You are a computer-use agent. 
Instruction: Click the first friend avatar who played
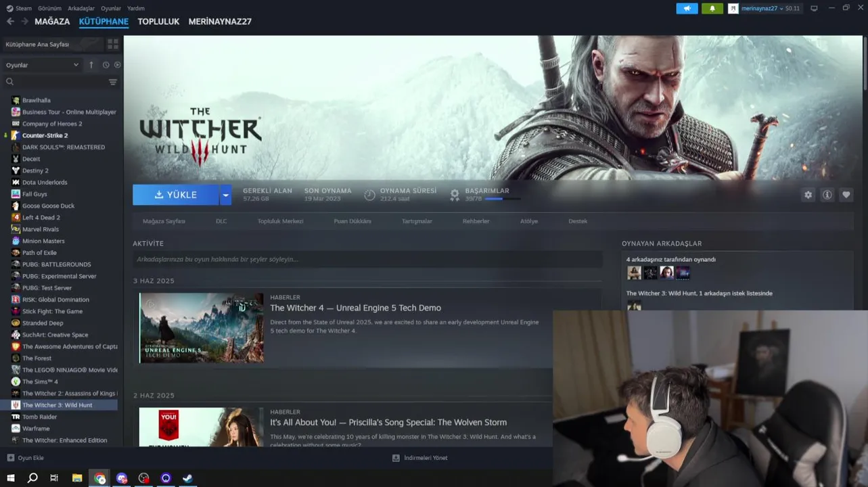(634, 273)
